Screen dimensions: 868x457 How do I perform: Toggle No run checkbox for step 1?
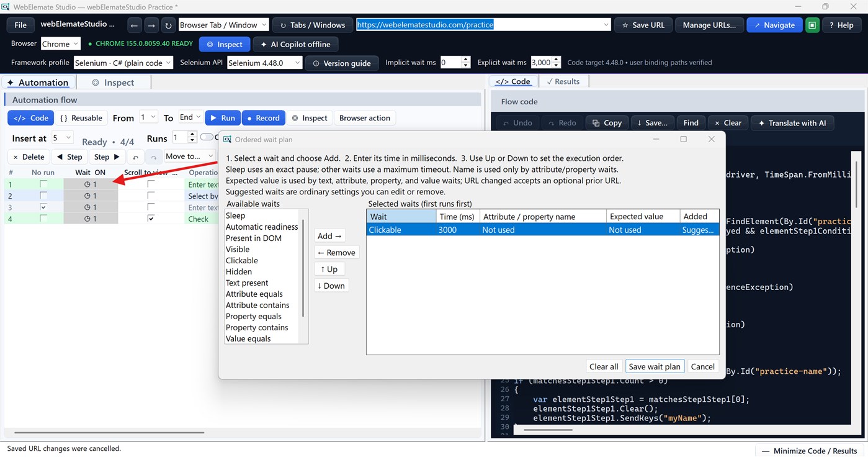43,184
